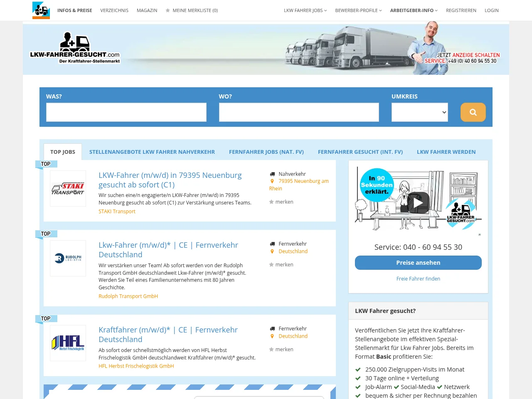Click the checkmark before Netzwerk
532x399 pixels.
[440, 387]
